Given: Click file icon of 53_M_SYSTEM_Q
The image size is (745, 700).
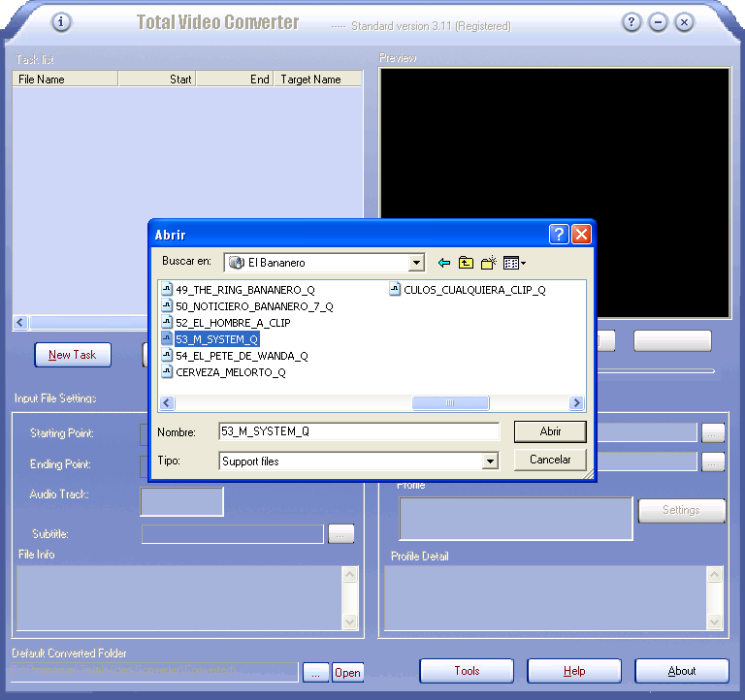Looking at the screenshot, I should pos(167,339).
